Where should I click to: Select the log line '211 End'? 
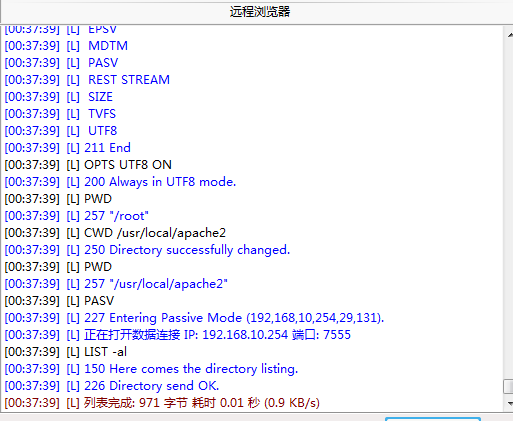tap(68, 148)
